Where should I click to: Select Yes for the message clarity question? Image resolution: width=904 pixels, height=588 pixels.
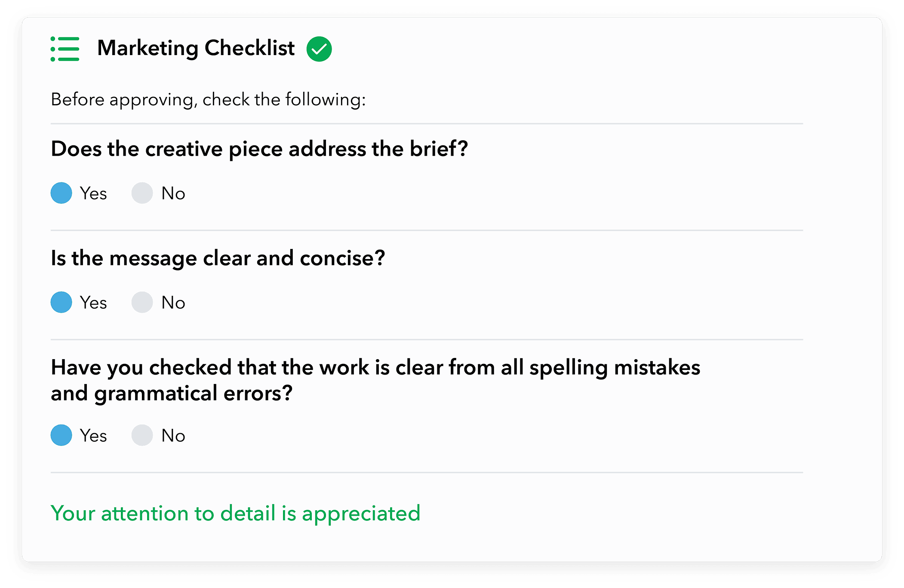point(61,302)
